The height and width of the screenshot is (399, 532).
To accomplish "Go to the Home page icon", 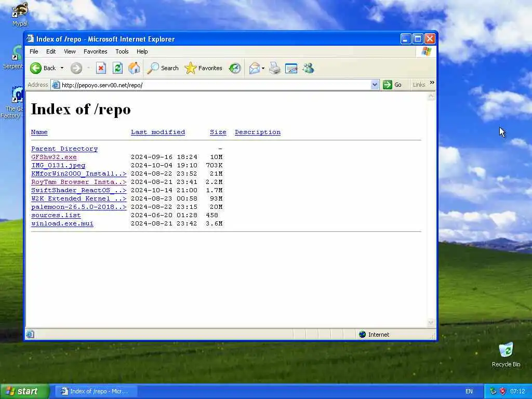I will click(134, 68).
